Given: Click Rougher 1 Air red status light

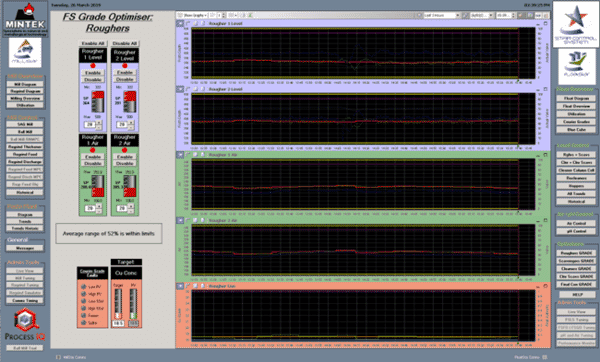Looking at the screenshot, I should coord(93,150).
